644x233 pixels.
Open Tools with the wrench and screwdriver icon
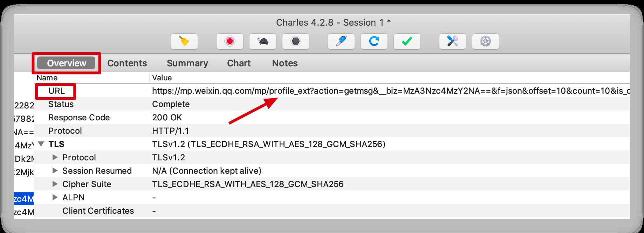click(453, 41)
